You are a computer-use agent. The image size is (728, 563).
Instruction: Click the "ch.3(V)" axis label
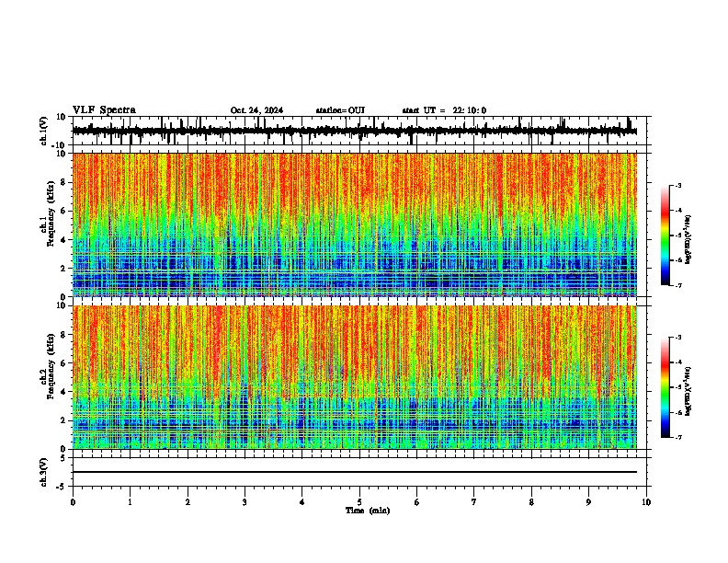pyautogui.click(x=44, y=473)
